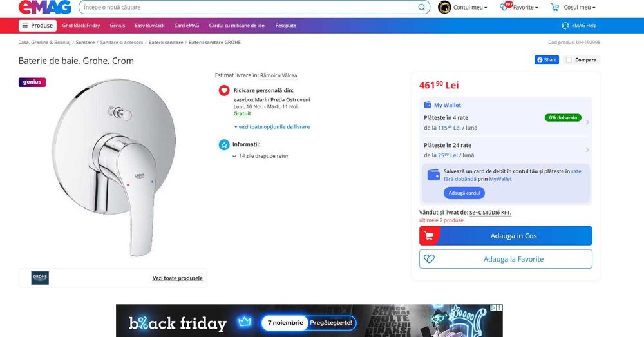The image size is (644, 337).
Task: Tick the Compara checkbox
Action: click(569, 60)
